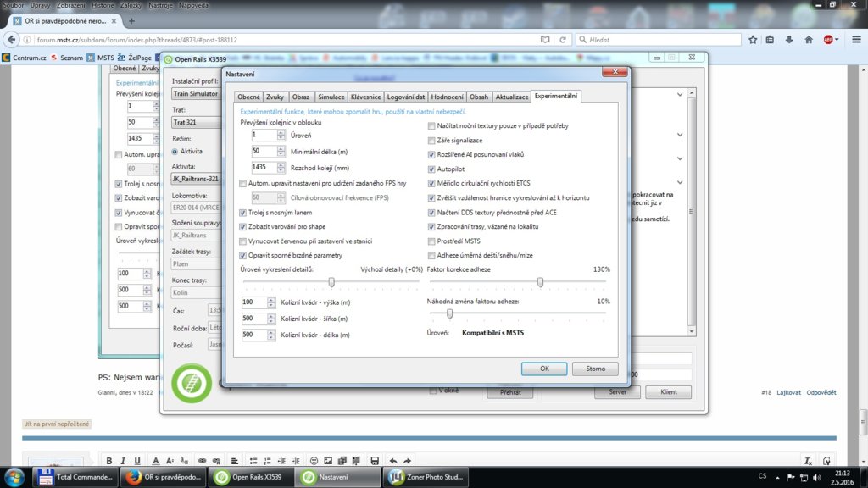Screen dimensions: 868x488
Task: Increase the Úroveň spinner value
Action: coord(281,132)
